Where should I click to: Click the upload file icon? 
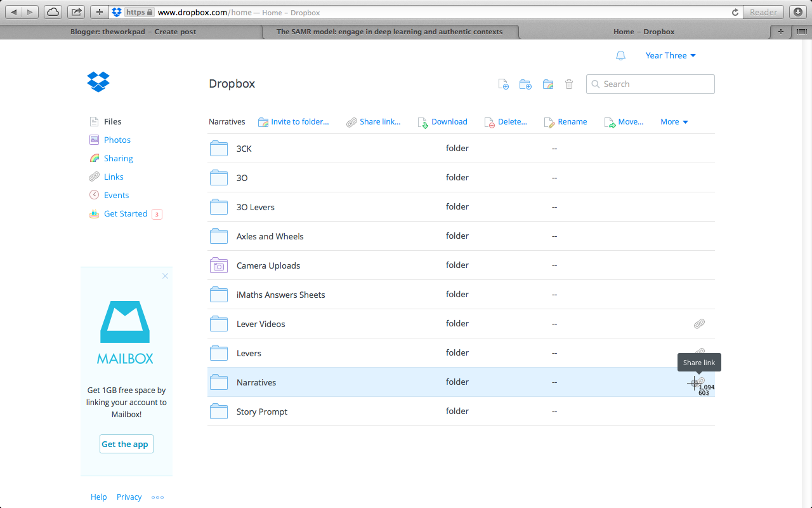(504, 84)
